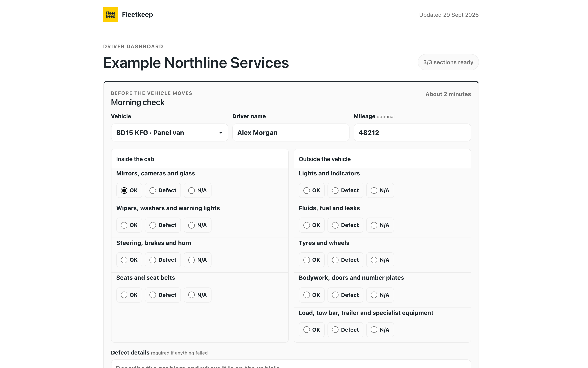Screen dimensions: 588x368
Task: Click the 'Outside the vehicle' section heading
Action: click(325, 159)
